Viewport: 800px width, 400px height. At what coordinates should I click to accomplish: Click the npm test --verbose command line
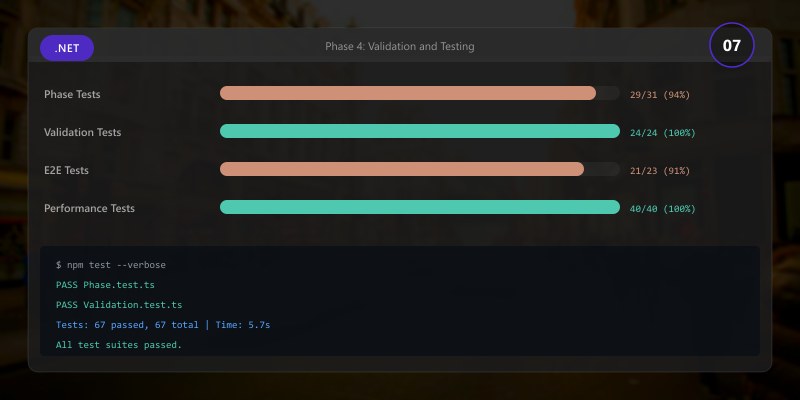tap(111, 265)
